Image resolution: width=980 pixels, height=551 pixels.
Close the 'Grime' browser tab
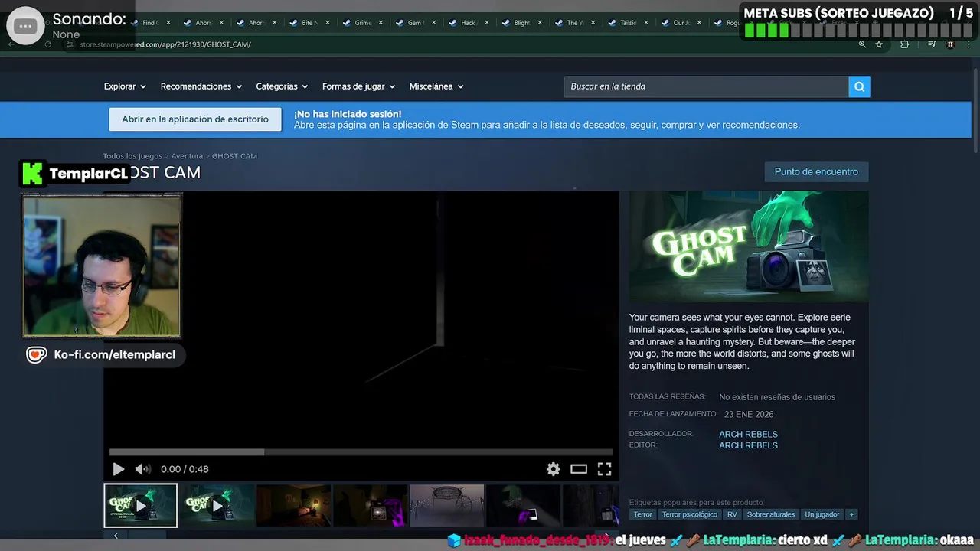point(381,23)
